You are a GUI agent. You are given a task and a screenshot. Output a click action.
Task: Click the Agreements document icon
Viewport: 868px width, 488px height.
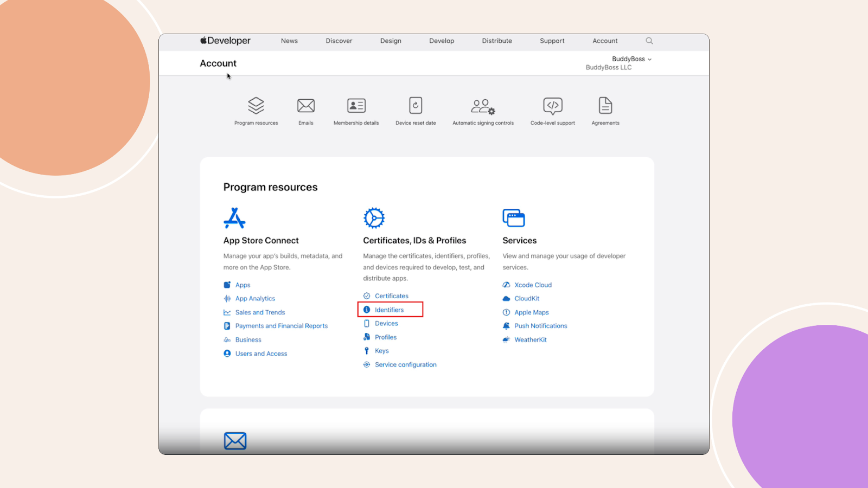605,105
